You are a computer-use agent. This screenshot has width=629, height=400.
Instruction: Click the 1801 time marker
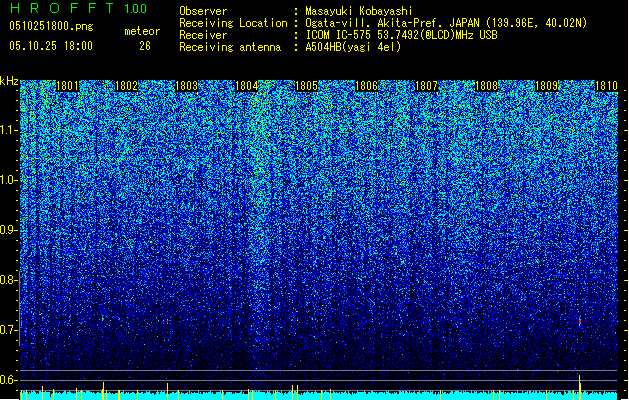67,86
